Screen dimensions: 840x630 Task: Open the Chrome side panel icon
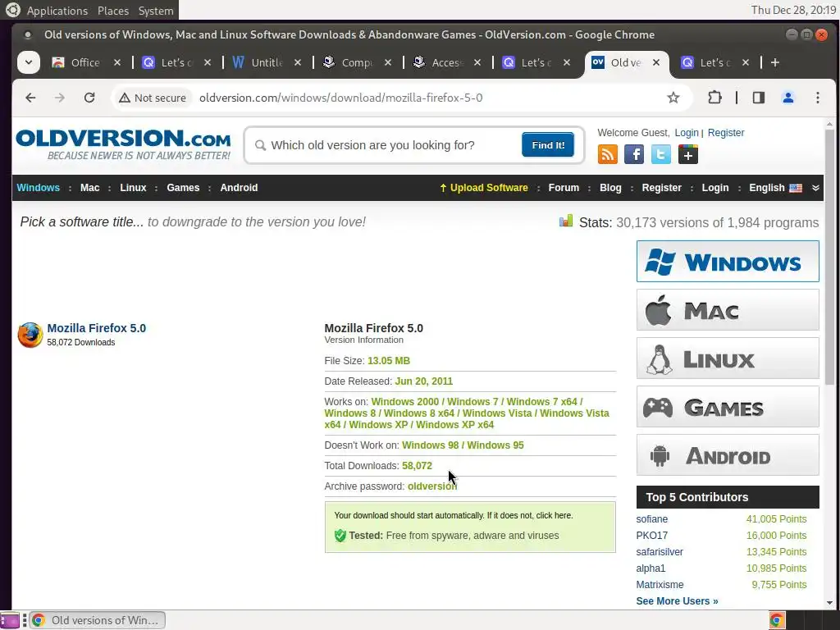tap(759, 98)
